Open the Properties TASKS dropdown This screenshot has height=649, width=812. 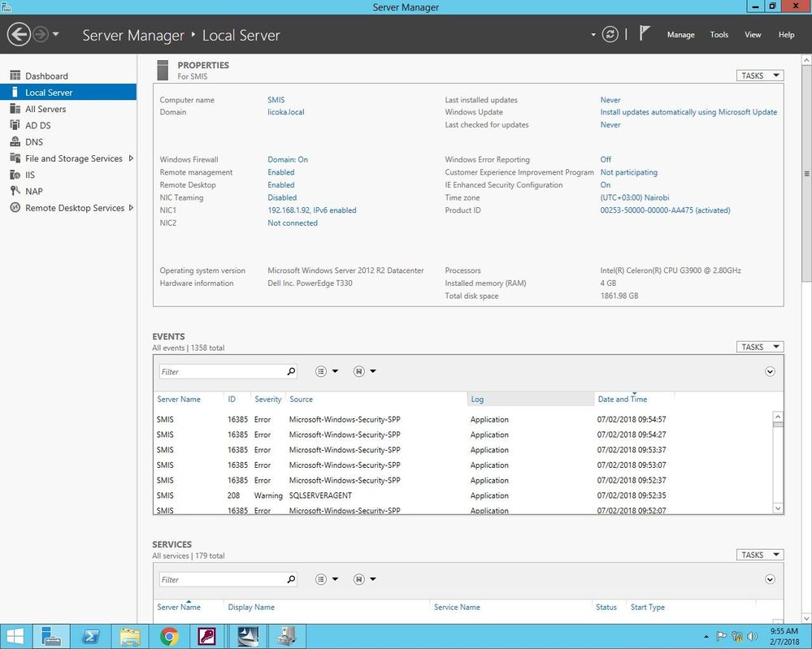760,76
